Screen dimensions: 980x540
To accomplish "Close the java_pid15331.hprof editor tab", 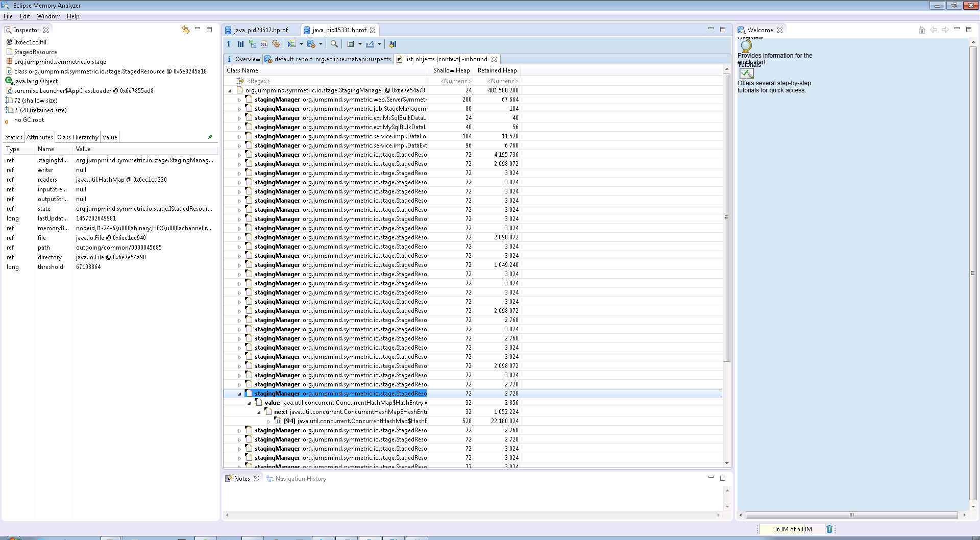I will coord(373,30).
